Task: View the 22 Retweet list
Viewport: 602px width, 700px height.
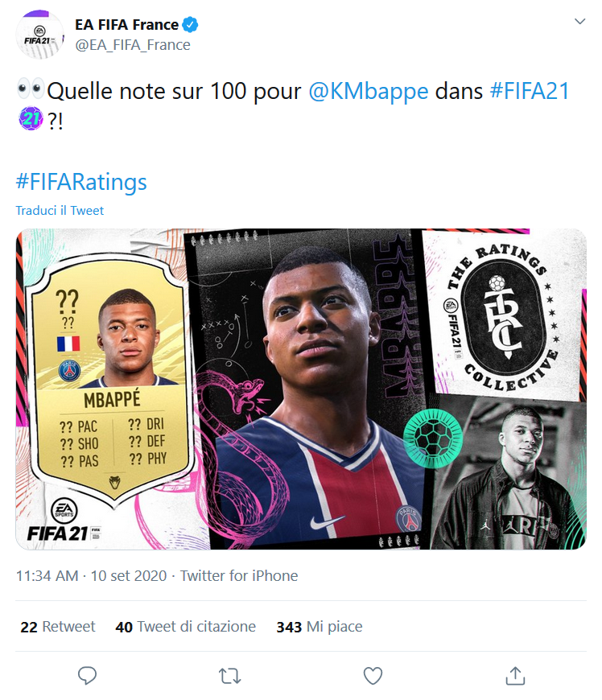Action: 58,626
